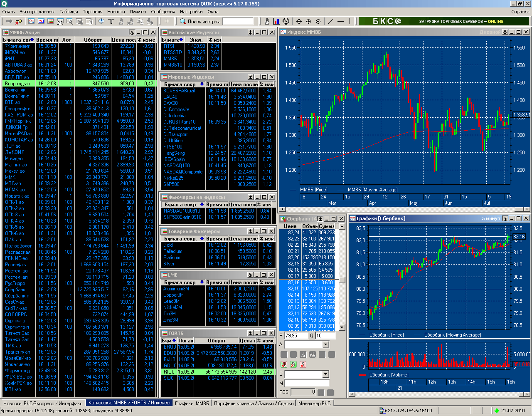The width and height of the screenshot is (532, 416).
Task: Click cancel-buy B icon in Сбербанк panel
Action: (x=293, y=364)
